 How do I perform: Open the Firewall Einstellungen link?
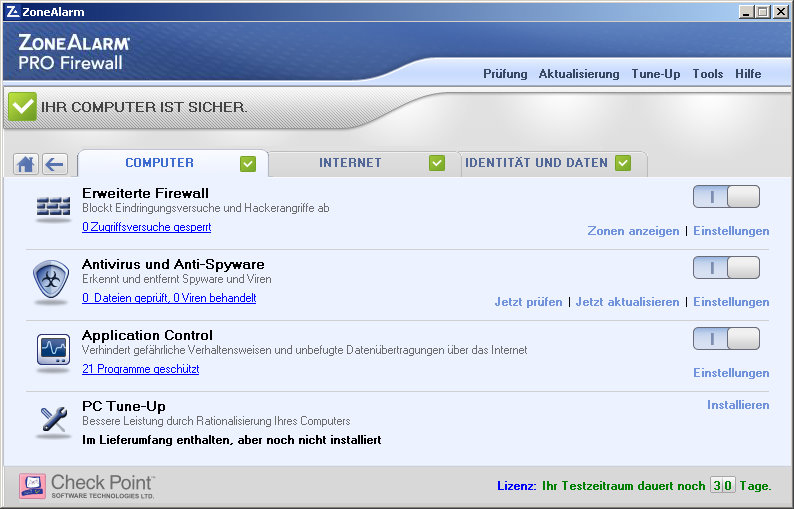(x=731, y=231)
